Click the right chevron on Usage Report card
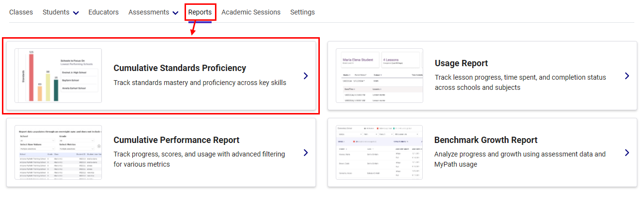The width and height of the screenshot is (644, 199). (627, 76)
